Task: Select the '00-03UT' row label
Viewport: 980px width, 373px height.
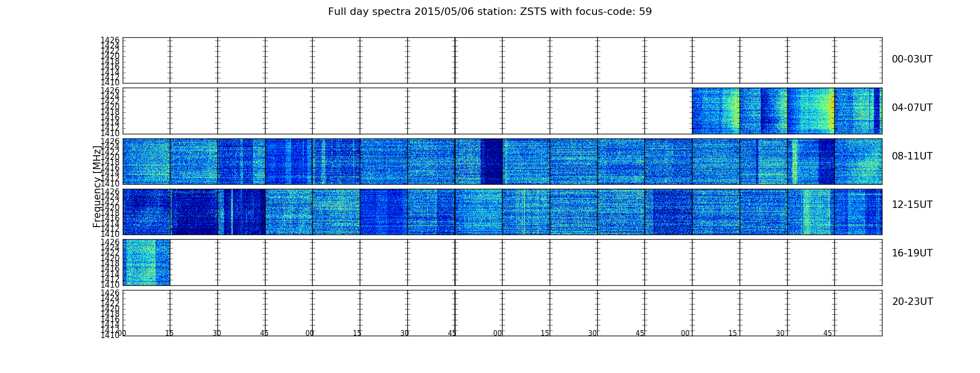Action: pyautogui.click(x=912, y=59)
